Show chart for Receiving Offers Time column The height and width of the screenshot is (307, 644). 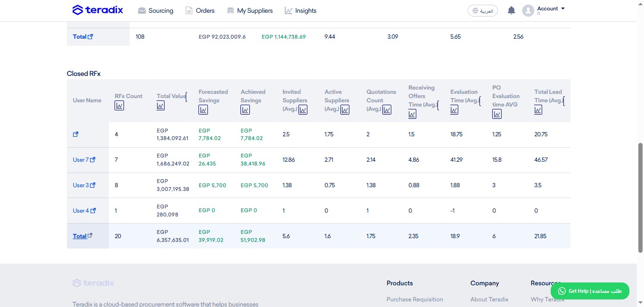click(x=413, y=114)
